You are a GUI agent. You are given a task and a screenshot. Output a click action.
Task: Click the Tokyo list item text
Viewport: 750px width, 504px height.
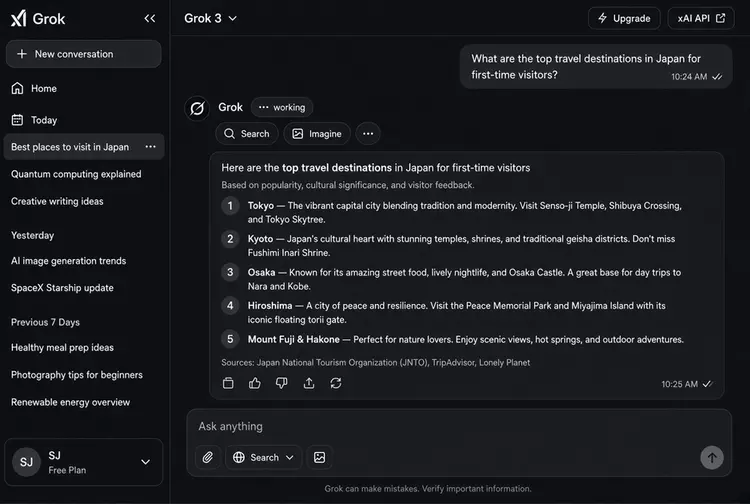pyautogui.click(x=464, y=212)
